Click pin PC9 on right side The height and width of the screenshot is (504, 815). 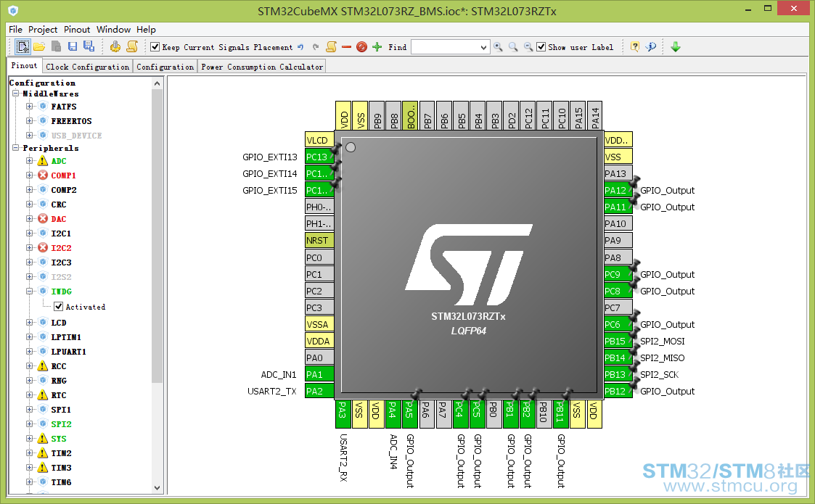618,274
